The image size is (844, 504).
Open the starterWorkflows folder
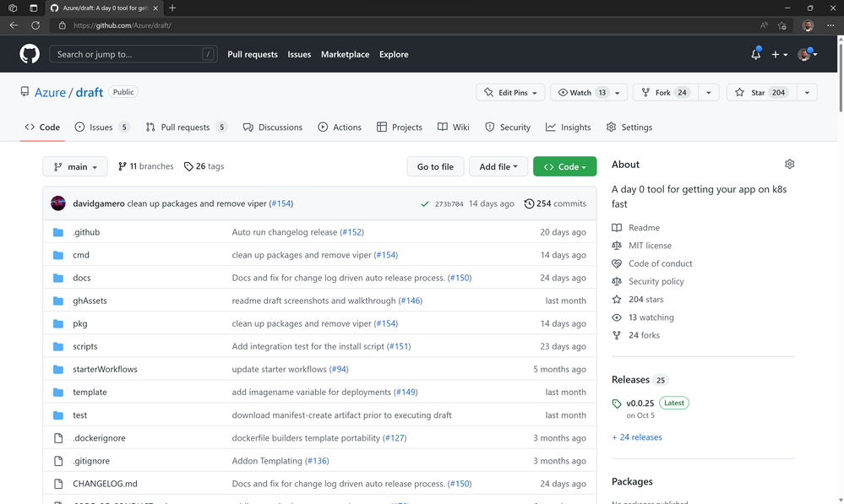(105, 369)
